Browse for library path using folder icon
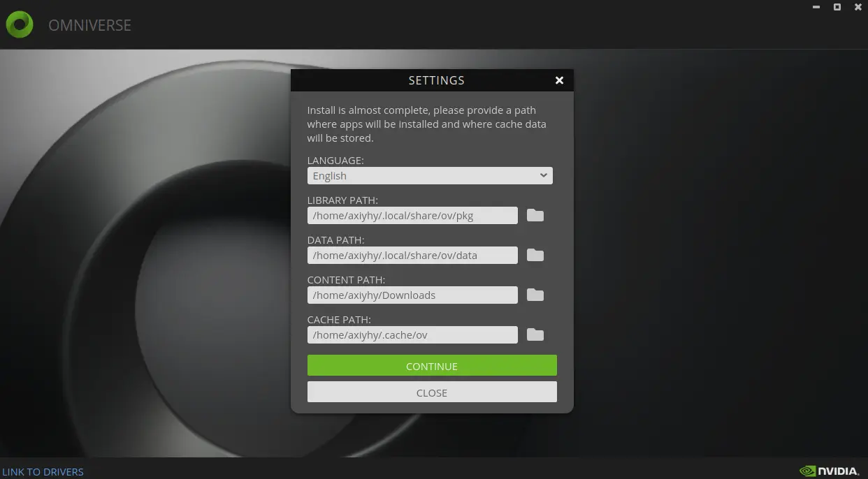 tap(535, 215)
